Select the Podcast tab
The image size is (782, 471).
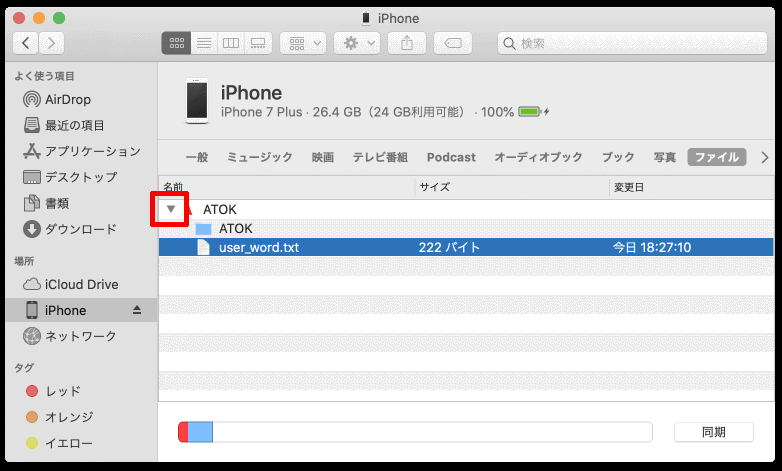tap(451, 157)
